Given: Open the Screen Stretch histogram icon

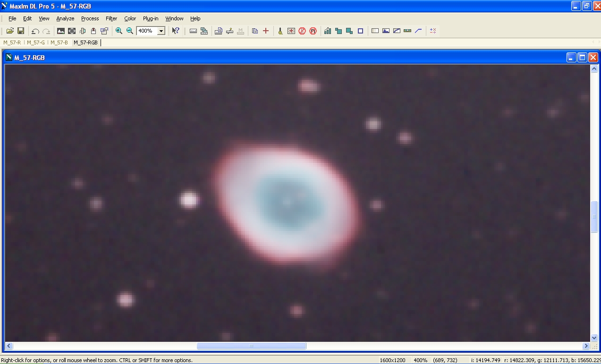Looking at the screenshot, I should [328, 31].
